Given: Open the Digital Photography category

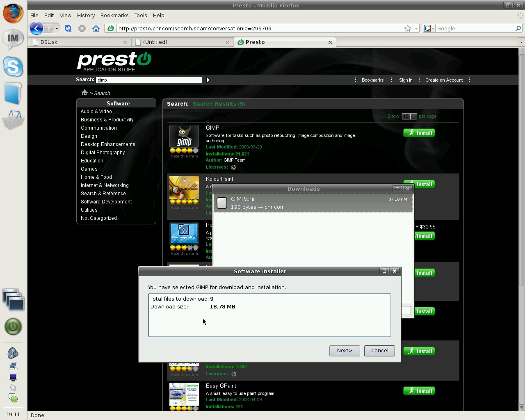Looking at the screenshot, I should (x=103, y=153).
